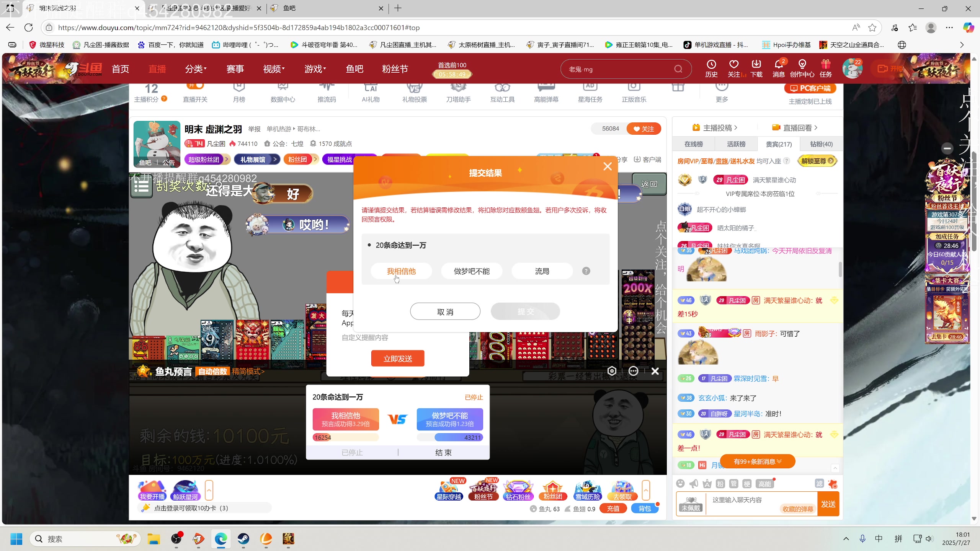This screenshot has height=551, width=980.
Task: Click the 发送 chat send button
Action: pos(828,504)
